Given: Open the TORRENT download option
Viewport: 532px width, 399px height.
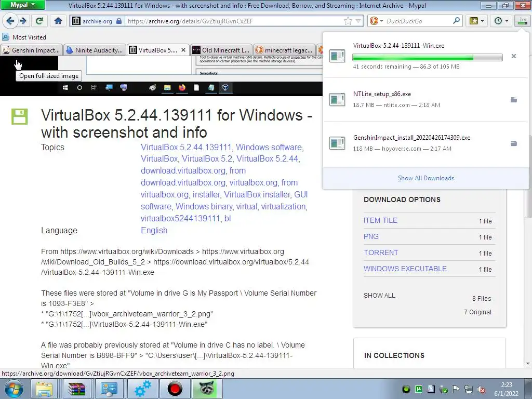Looking at the screenshot, I should (381, 252).
